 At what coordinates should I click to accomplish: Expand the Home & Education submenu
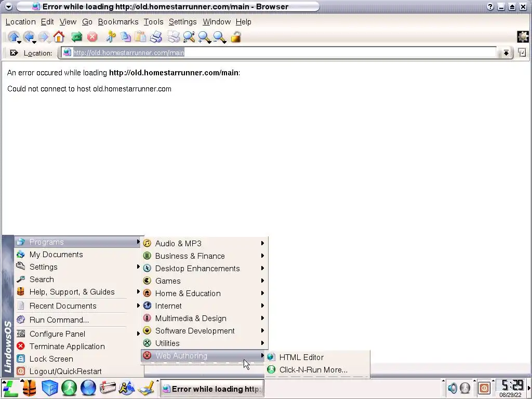[204, 294]
